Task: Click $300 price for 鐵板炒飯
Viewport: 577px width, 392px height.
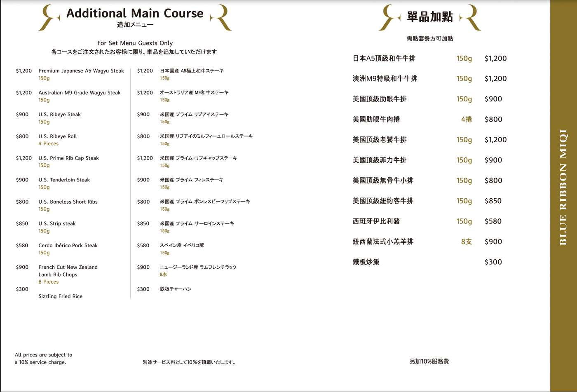Action: coord(493,262)
